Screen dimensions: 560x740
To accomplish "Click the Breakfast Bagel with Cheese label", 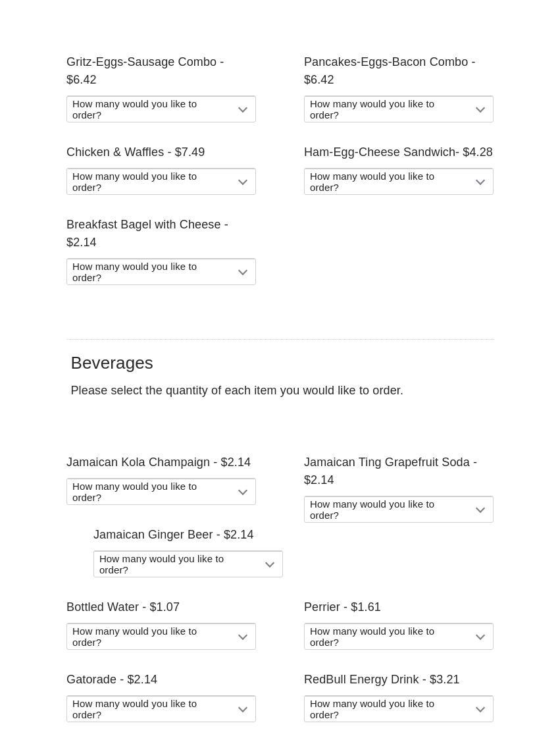I will pos(147,233).
